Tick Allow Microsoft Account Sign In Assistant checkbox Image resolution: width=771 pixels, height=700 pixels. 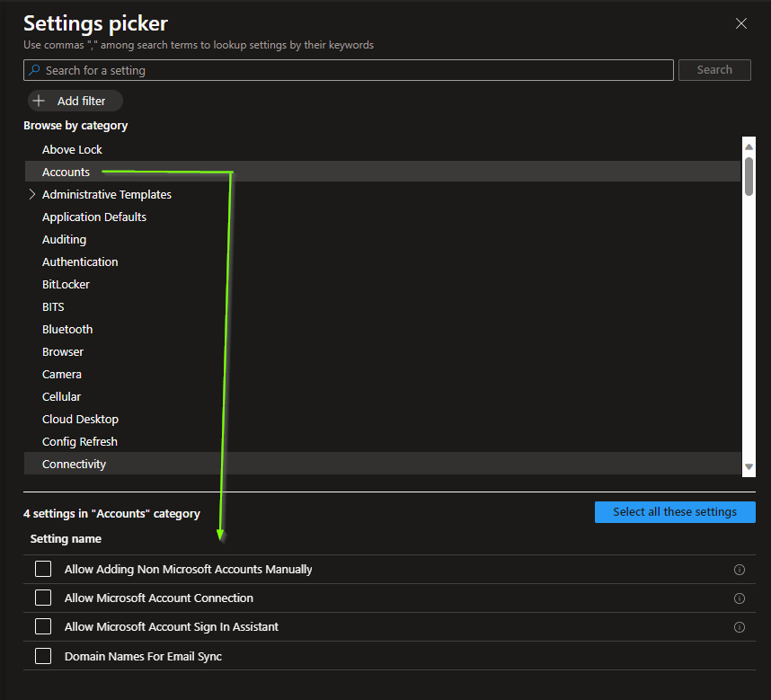click(43, 626)
